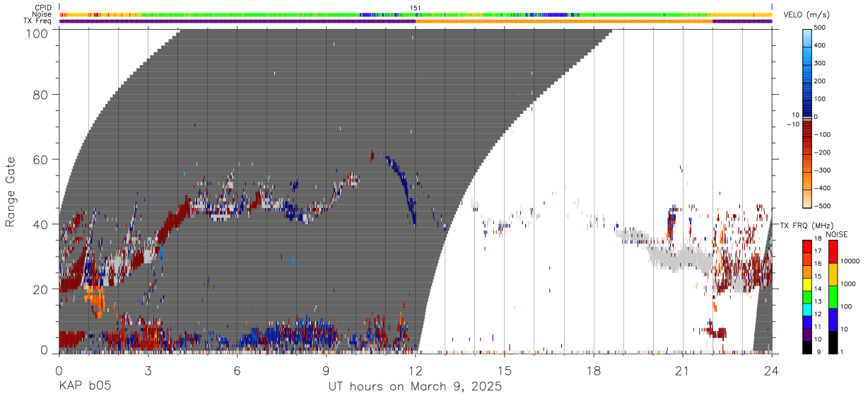Click the x-axis tick label '24'
Viewport: 868px width, 401px height.
click(x=772, y=370)
